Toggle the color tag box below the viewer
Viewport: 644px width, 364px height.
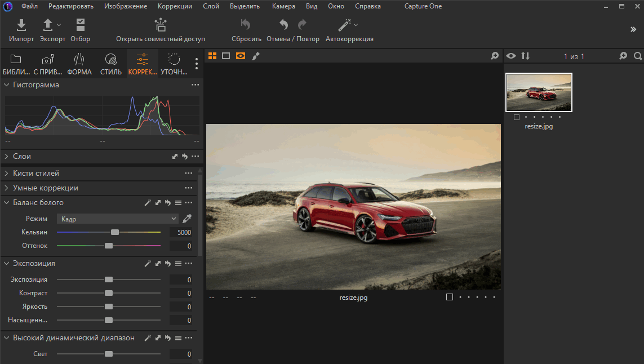450,297
